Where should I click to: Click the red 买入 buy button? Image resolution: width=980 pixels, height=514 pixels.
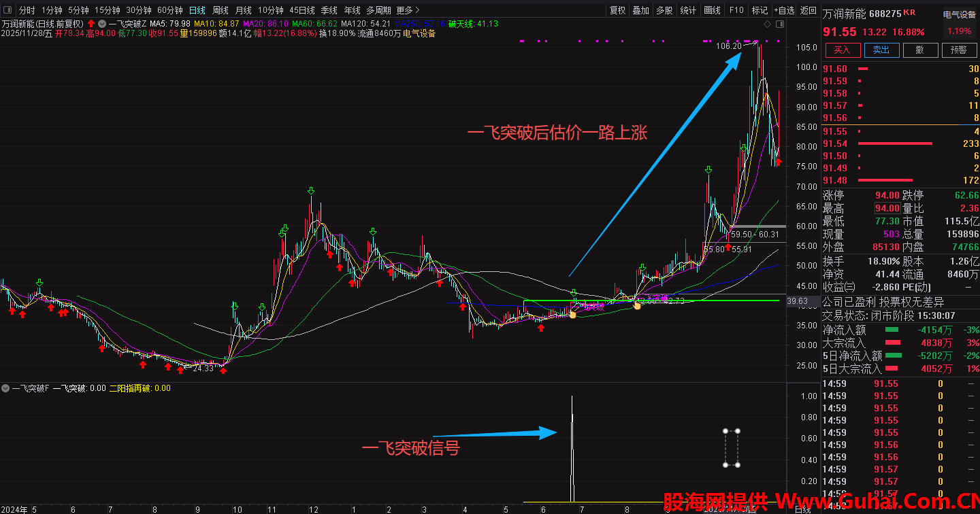(842, 50)
